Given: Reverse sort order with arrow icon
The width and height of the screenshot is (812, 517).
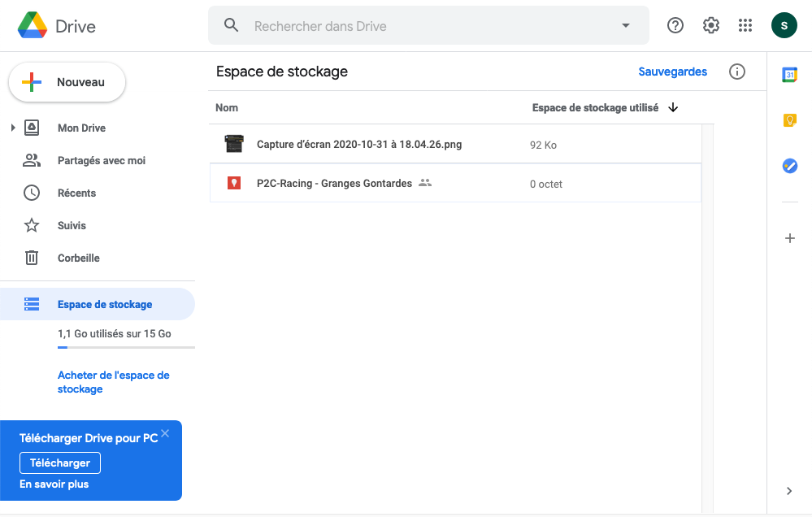Looking at the screenshot, I should 673,107.
